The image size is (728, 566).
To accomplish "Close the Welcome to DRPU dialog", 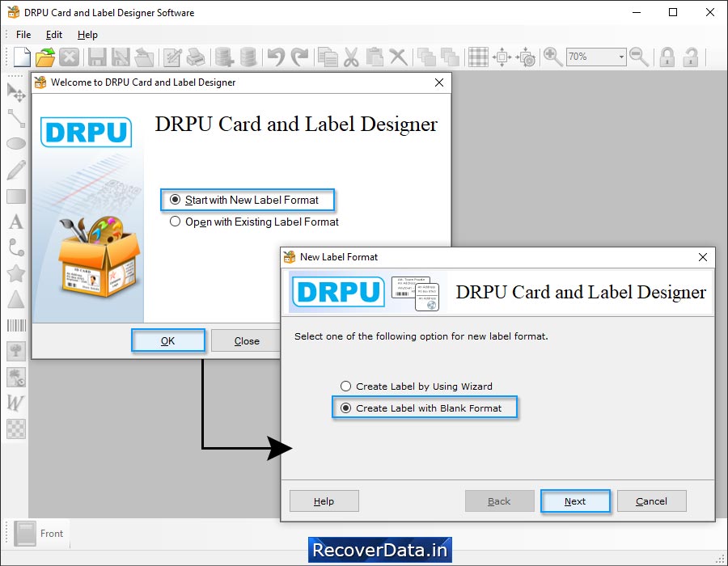I will [438, 82].
